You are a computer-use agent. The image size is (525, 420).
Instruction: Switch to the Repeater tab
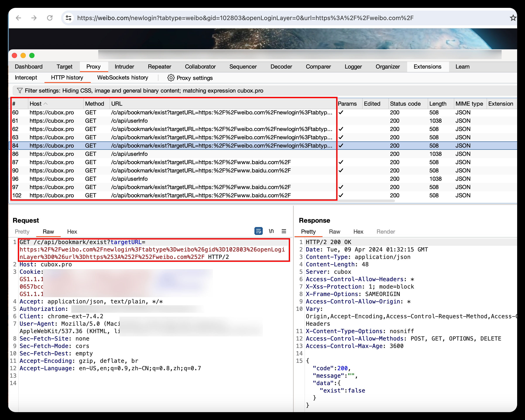coord(159,67)
